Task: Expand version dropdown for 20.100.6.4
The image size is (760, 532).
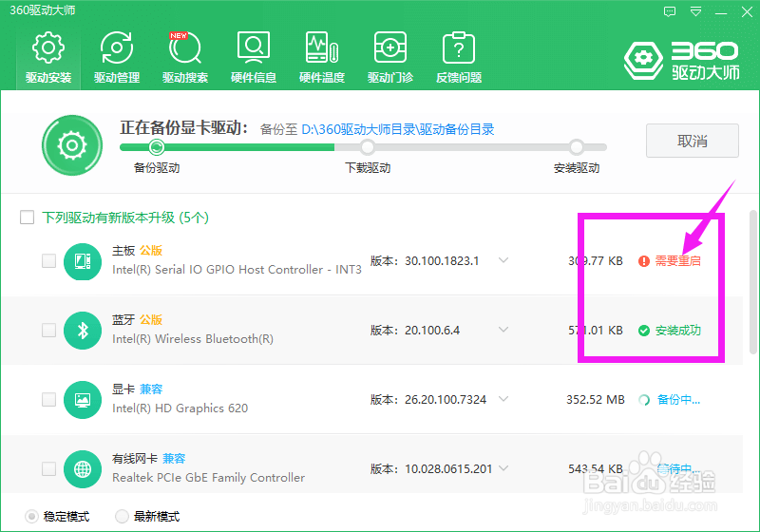Action: point(503,330)
